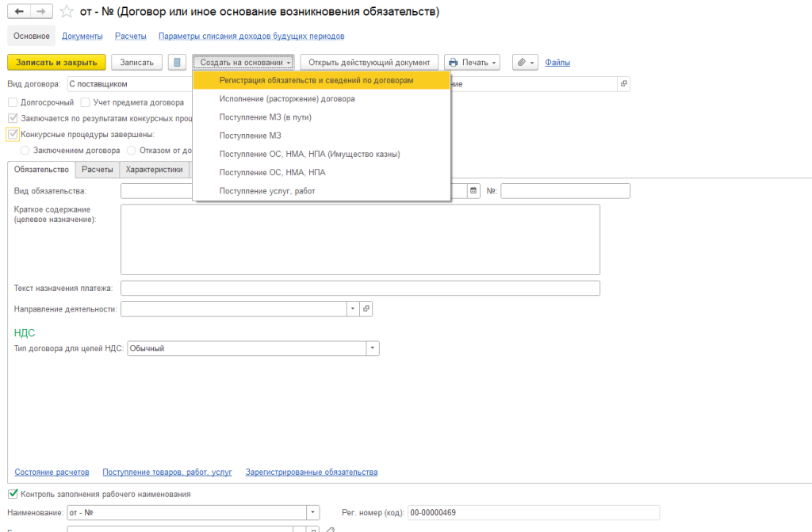Select Заключением договора radio button

pos(25,150)
